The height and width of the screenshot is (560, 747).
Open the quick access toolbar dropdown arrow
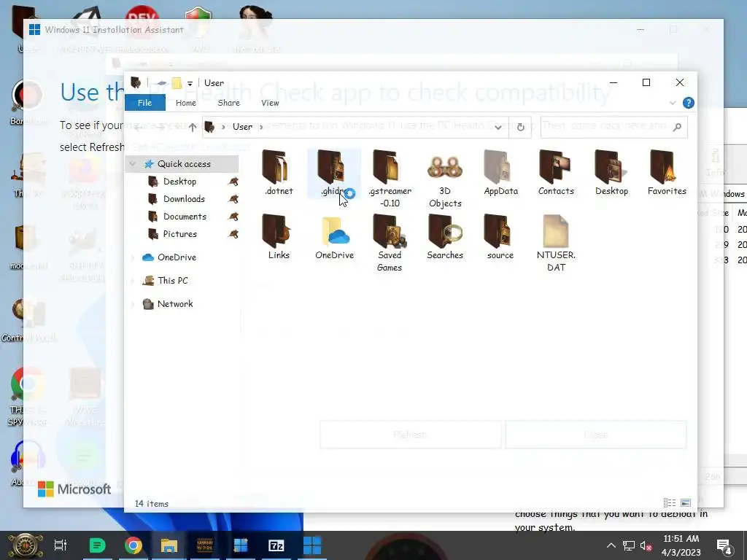[x=190, y=83]
